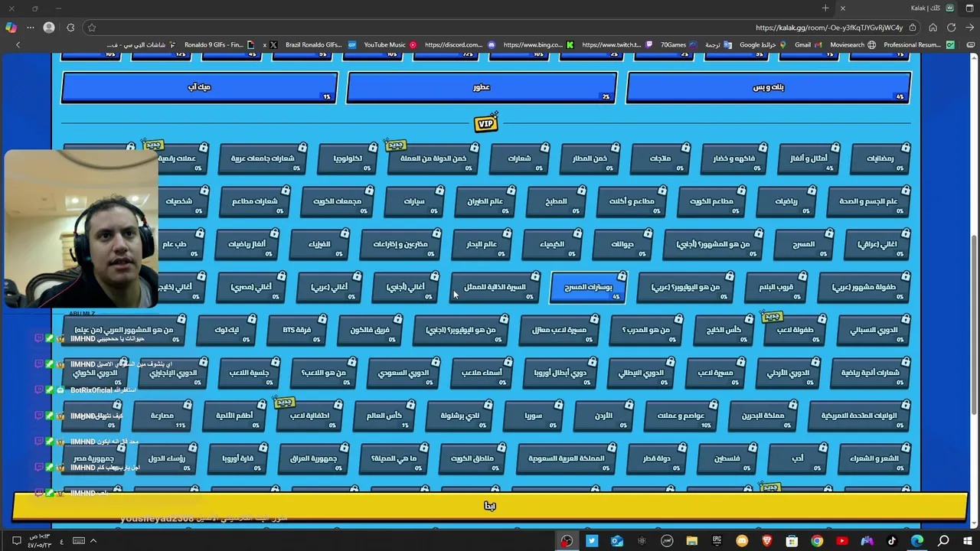Viewport: 980px width, 551px height.
Task: Go to browser home page
Action: pyautogui.click(x=933, y=28)
